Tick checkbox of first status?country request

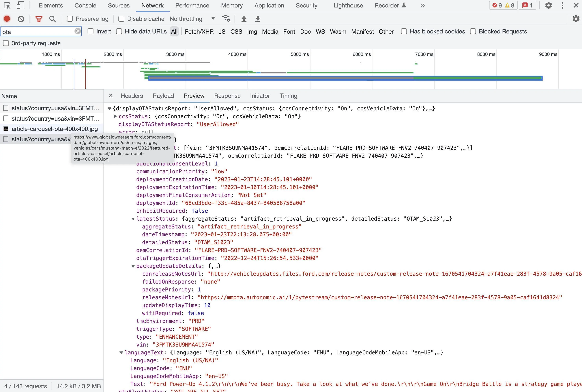pyautogui.click(x=6, y=108)
